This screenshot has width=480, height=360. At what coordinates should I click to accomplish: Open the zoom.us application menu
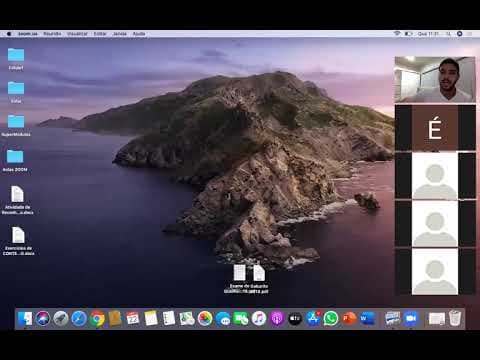28,34
